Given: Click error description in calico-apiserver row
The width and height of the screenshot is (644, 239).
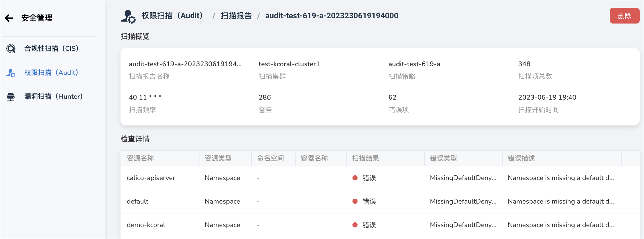Looking at the screenshot, I should point(561,178).
